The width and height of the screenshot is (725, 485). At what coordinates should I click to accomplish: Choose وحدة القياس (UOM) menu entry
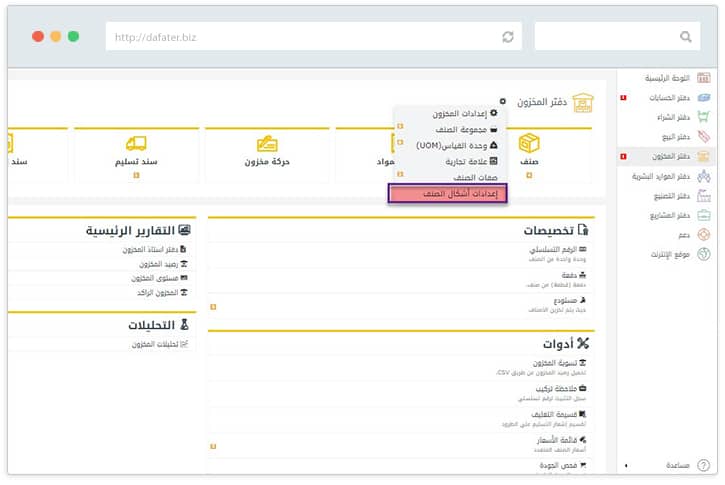pyautogui.click(x=457, y=146)
